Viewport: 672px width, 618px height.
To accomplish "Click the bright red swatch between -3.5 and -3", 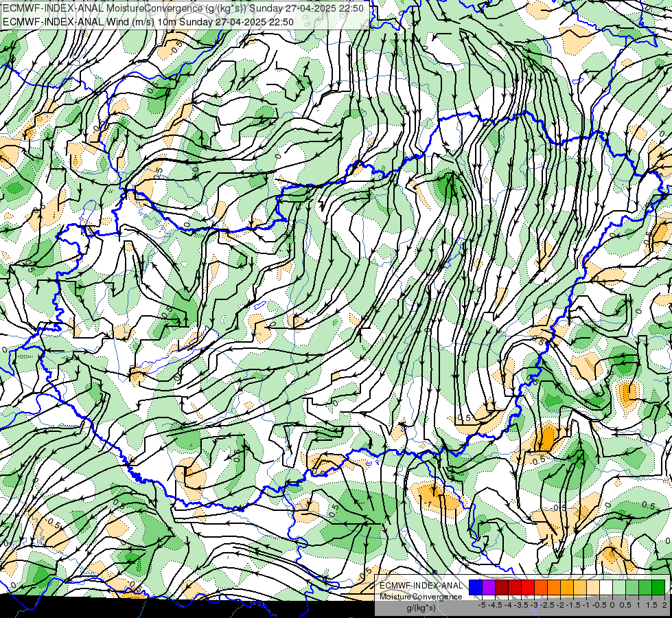I will (528, 587).
